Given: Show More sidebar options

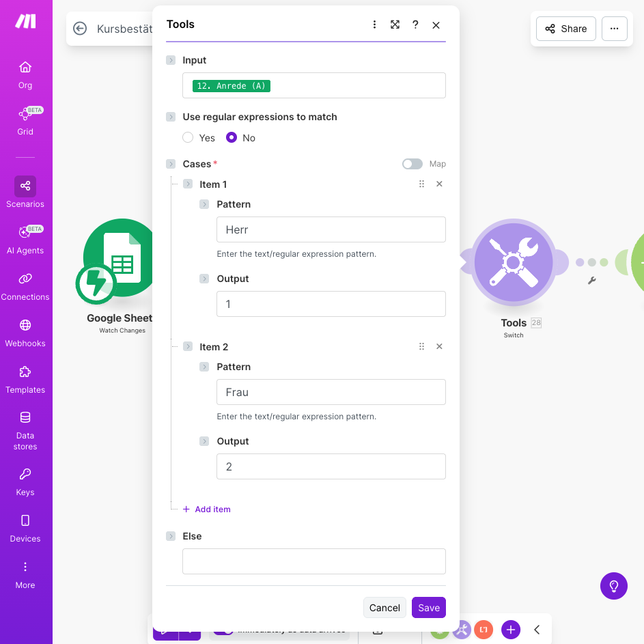Looking at the screenshot, I should click(25, 575).
